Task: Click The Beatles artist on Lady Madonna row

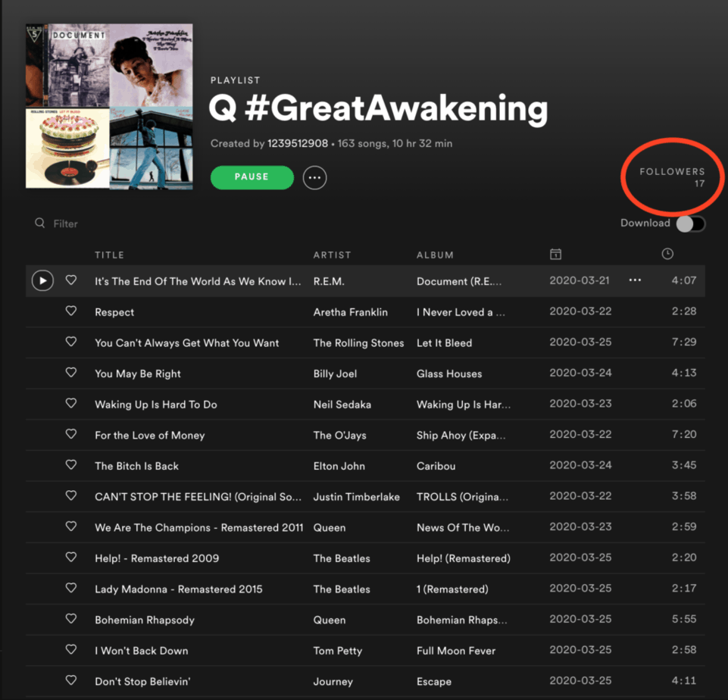Action: pos(342,589)
